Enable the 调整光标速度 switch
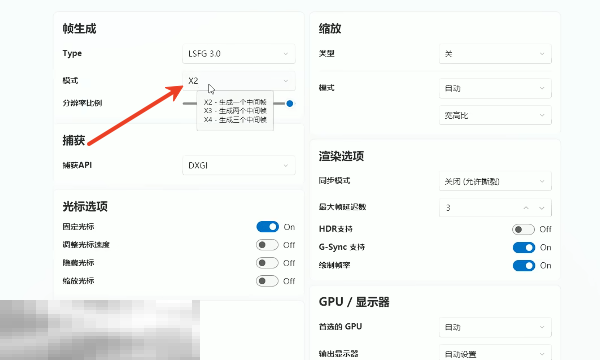The width and height of the screenshot is (600, 360). click(x=267, y=245)
